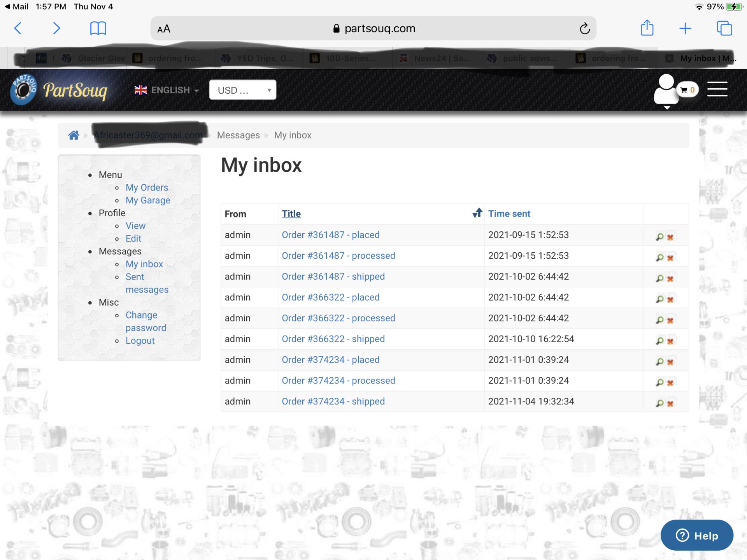View message Order #374234 - processed magnifier
The width and height of the screenshot is (747, 560).
coord(660,383)
